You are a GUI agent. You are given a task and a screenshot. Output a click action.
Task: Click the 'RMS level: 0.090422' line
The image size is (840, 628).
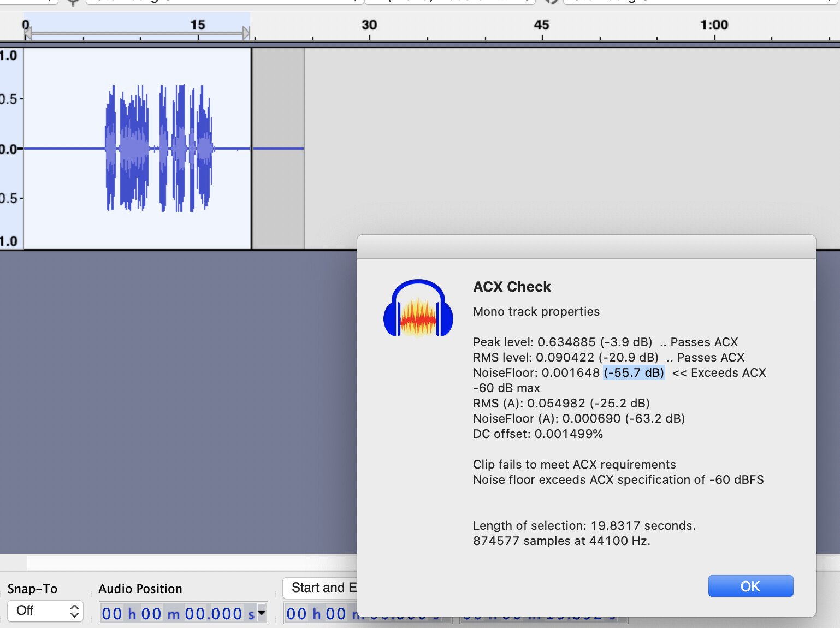point(608,357)
